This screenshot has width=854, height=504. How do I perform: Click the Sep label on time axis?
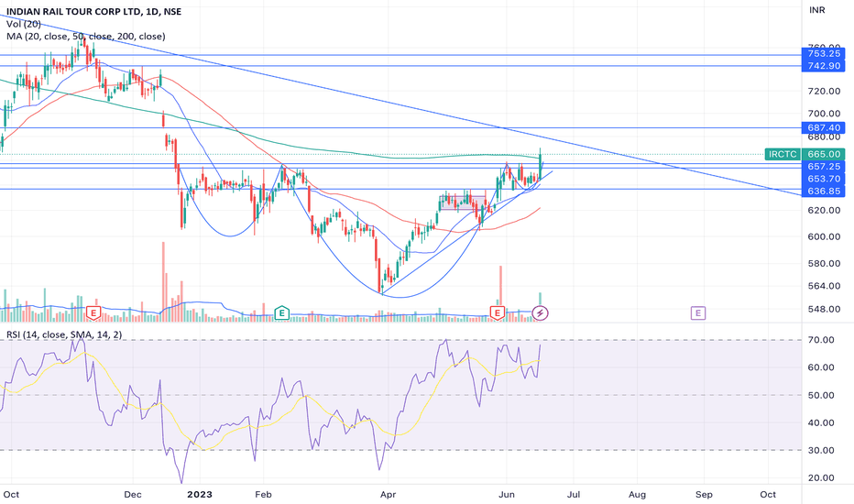coord(704,494)
